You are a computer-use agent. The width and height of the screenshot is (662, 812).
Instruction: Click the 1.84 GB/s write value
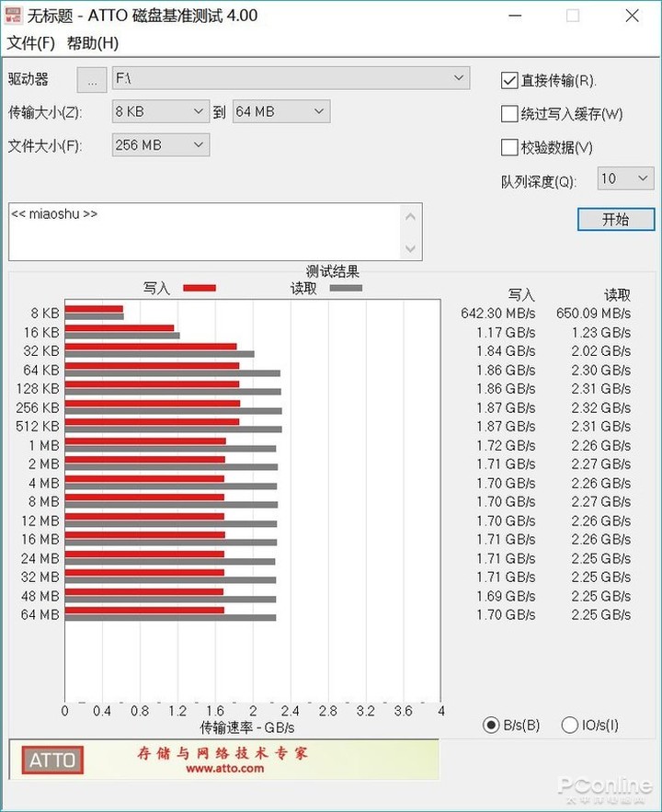pos(506,351)
